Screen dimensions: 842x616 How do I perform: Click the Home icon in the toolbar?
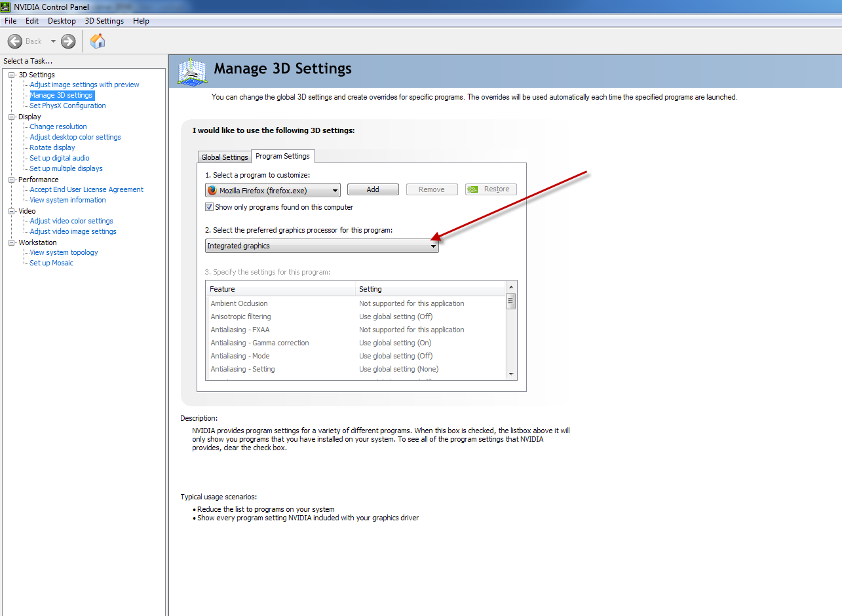click(x=98, y=41)
